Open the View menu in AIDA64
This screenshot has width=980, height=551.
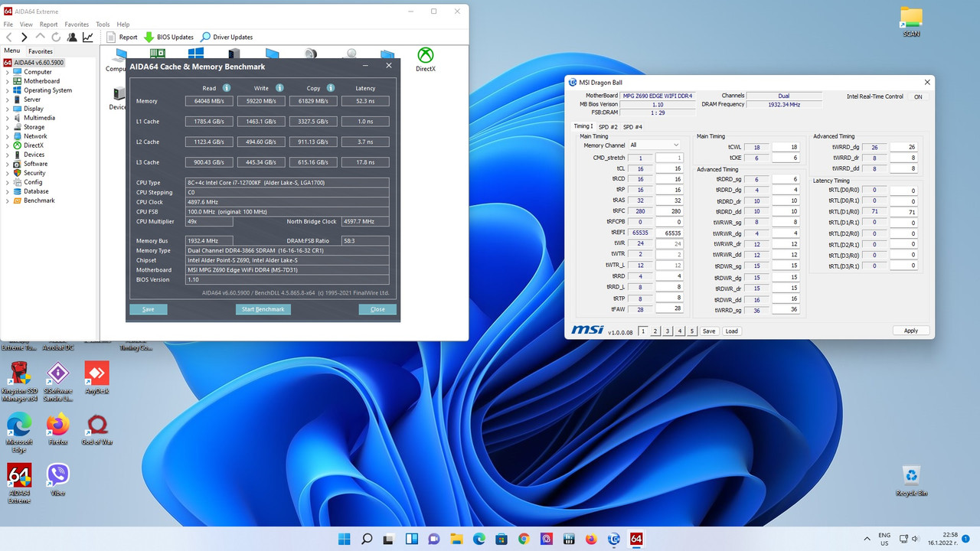point(26,24)
